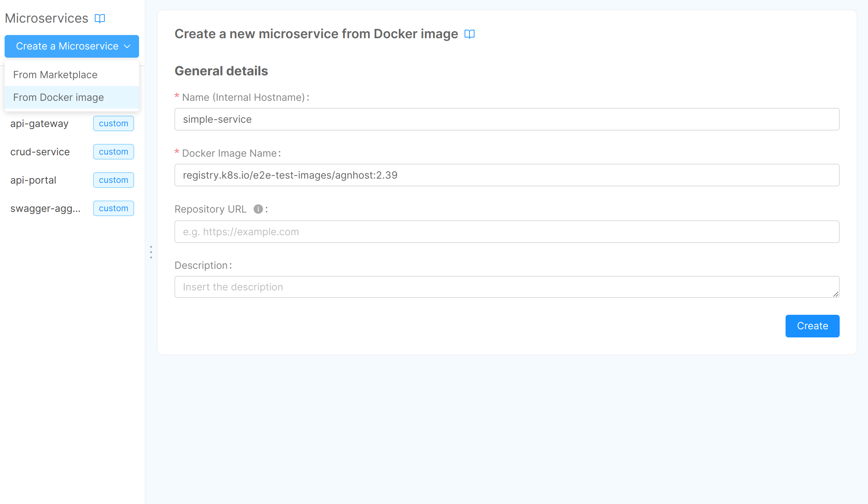Select crud-service from the sidebar

point(40,152)
